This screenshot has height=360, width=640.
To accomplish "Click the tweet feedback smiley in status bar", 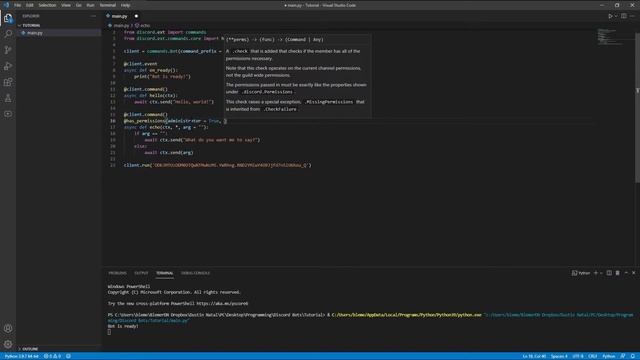I will click(69, 356).
